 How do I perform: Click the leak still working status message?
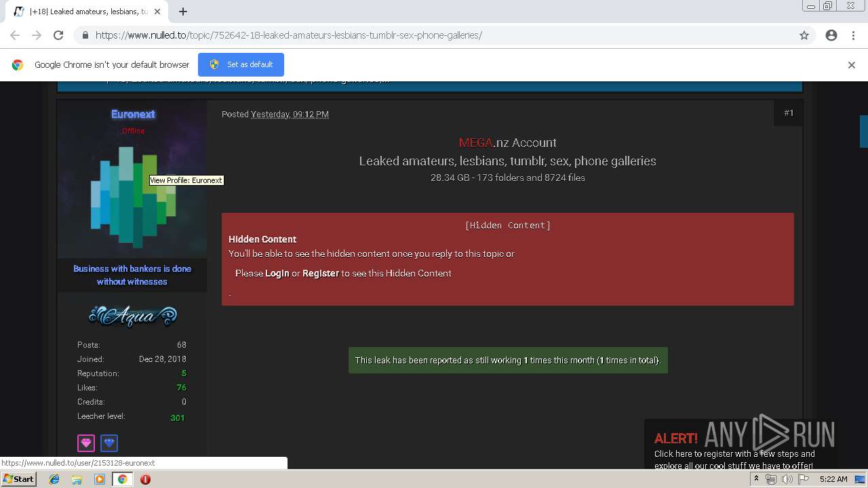point(508,360)
